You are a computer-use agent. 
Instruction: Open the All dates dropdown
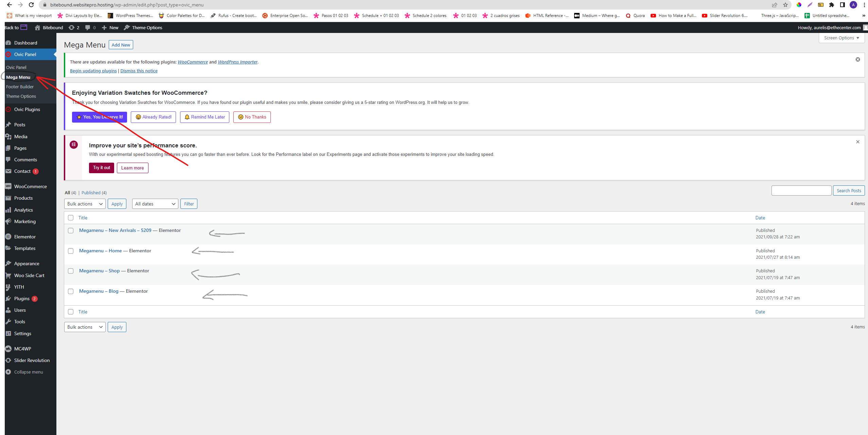tap(155, 204)
